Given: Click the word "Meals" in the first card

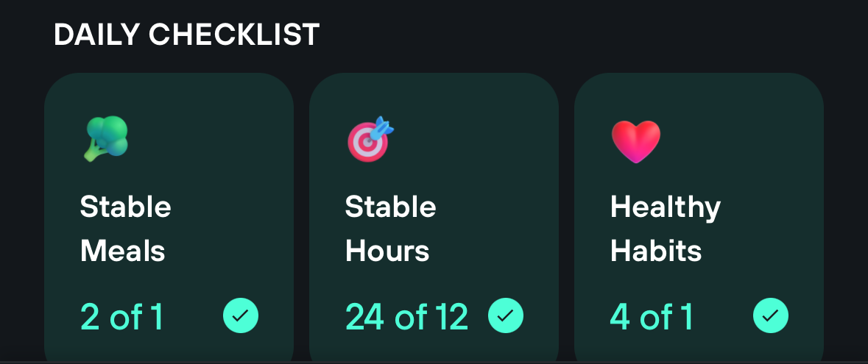Looking at the screenshot, I should (122, 252).
